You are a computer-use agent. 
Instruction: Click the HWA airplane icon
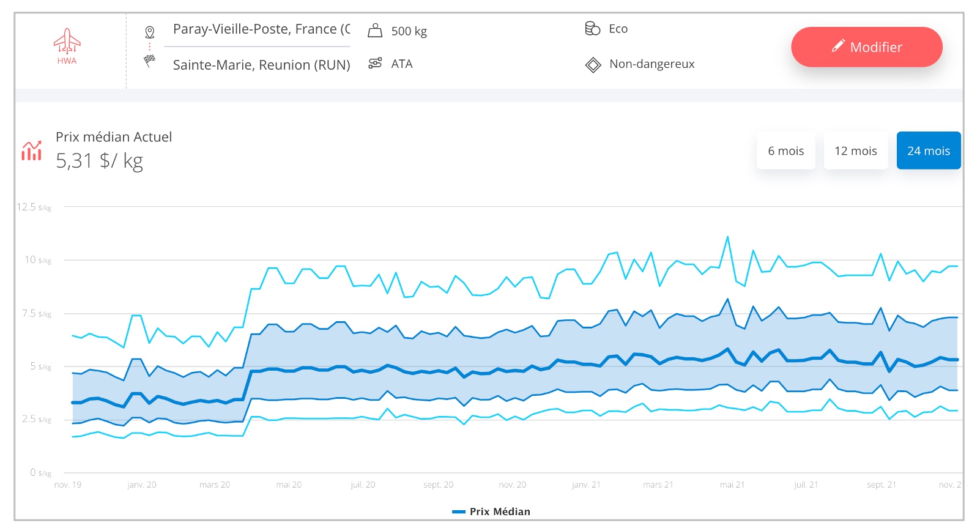67,41
